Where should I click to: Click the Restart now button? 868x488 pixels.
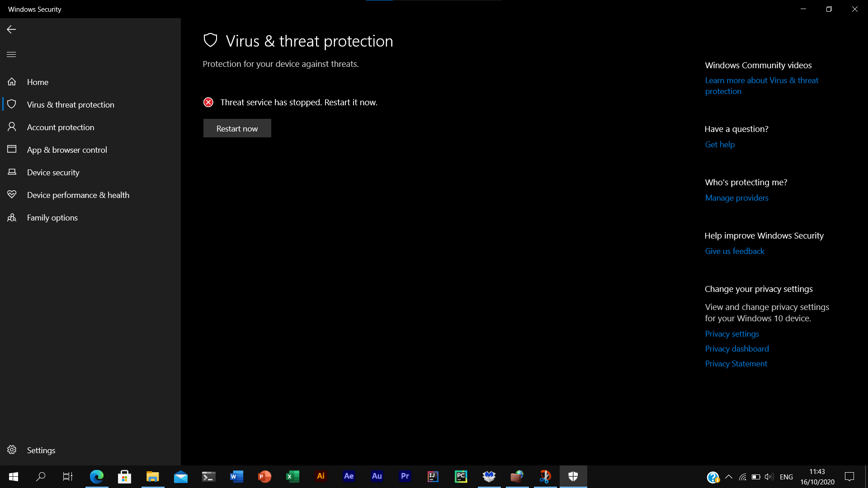[x=237, y=128]
